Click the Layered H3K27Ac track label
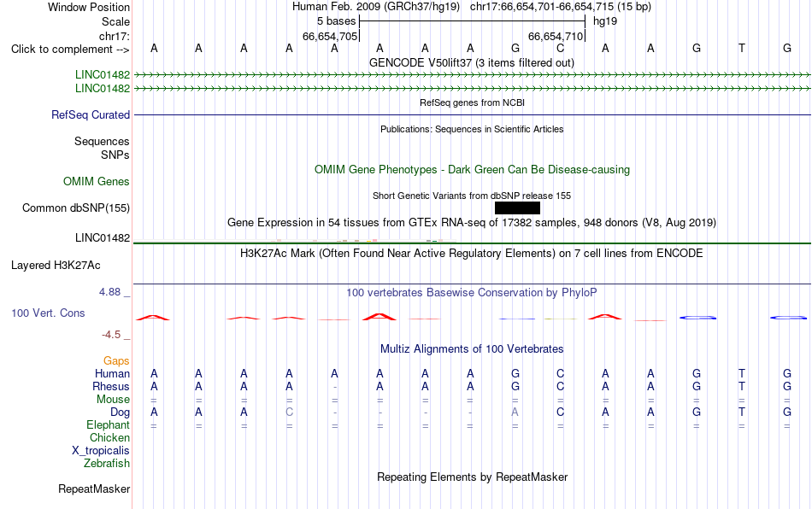This screenshot has height=509, width=812. pyautogui.click(x=56, y=266)
